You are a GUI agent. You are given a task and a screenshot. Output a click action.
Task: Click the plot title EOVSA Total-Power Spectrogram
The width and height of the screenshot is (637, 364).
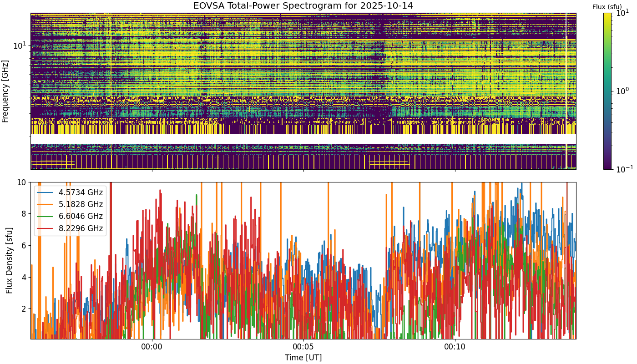[x=303, y=6]
